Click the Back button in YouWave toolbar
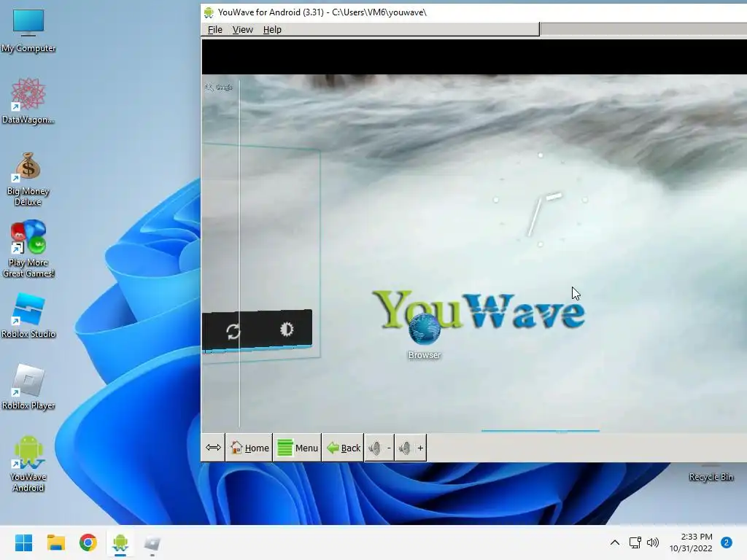The image size is (747, 560). pos(343,448)
